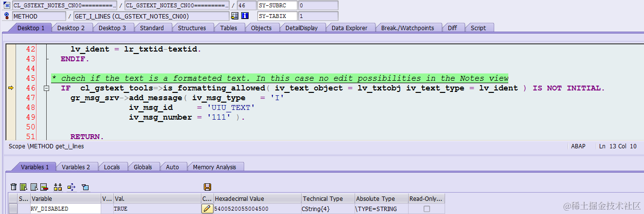Select the Desktop 1 tab
This screenshot has width=644, height=214.
click(x=31, y=28)
